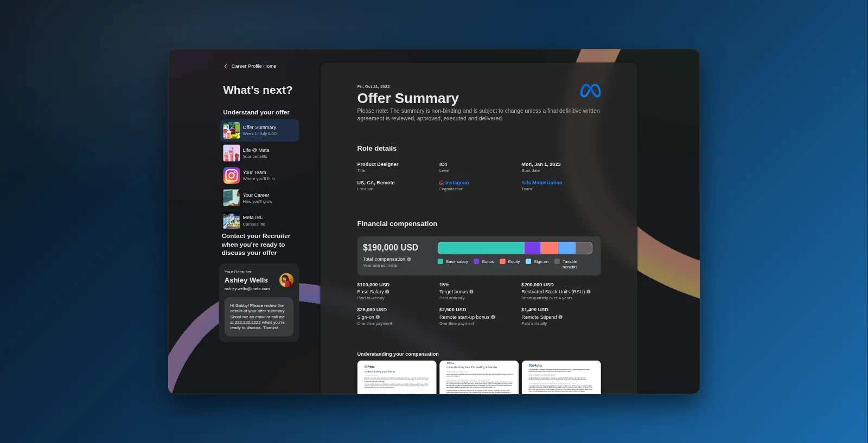Click the blue Sign-on bar segment
Image resolution: width=868 pixels, height=443 pixels.
(x=567, y=248)
